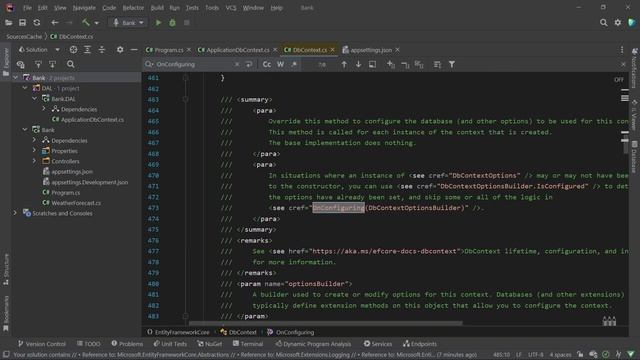Go to next search occurrence arrow
Image resolution: width=640 pixels, height=360 pixels.
tap(358, 64)
